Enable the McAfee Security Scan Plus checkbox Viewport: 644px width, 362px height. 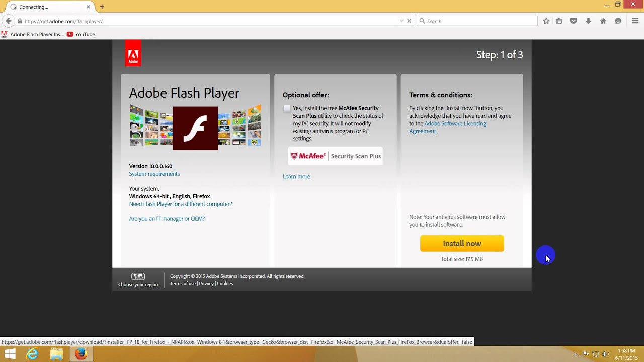click(287, 108)
